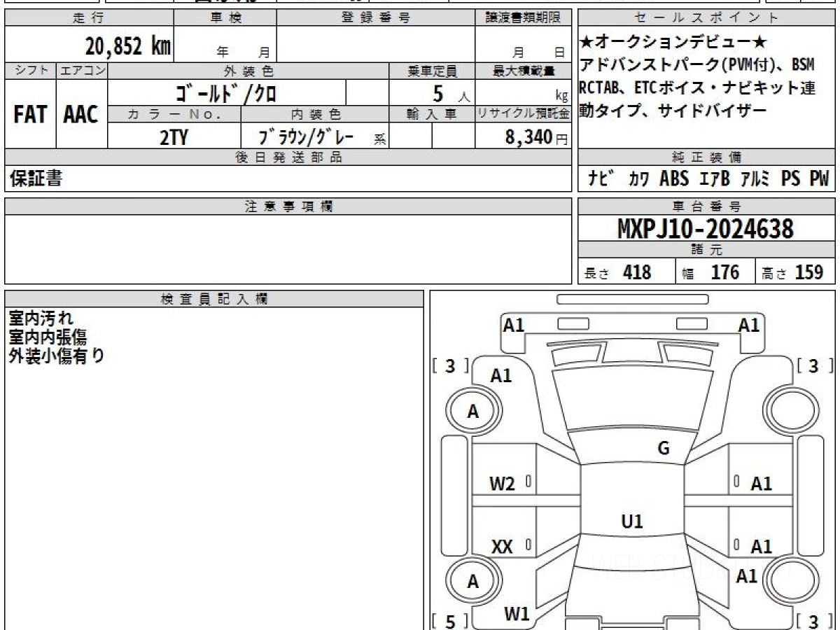Click the 車検 header cell
This screenshot has height=630, width=840.
click(225, 18)
